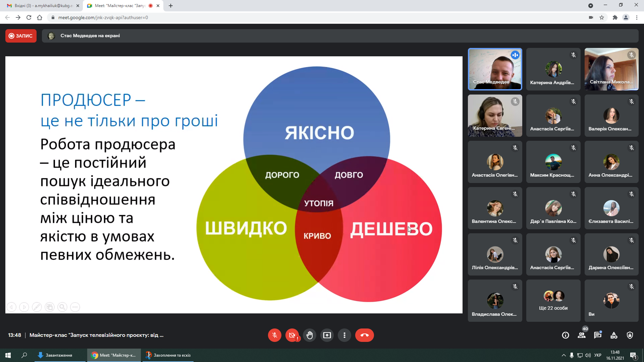
Task: Leave the call with red hang-up button
Action: (x=364, y=335)
